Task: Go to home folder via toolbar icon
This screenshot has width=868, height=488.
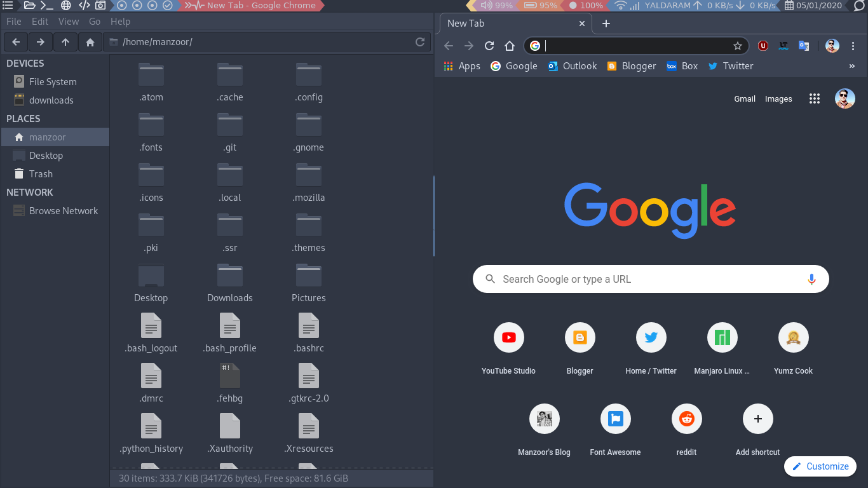Action: (90, 42)
